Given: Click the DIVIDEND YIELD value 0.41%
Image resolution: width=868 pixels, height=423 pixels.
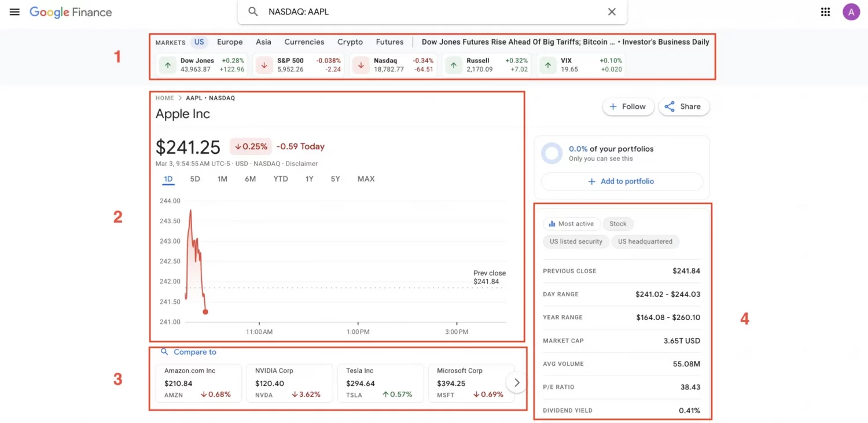Looking at the screenshot, I should pyautogui.click(x=690, y=410).
